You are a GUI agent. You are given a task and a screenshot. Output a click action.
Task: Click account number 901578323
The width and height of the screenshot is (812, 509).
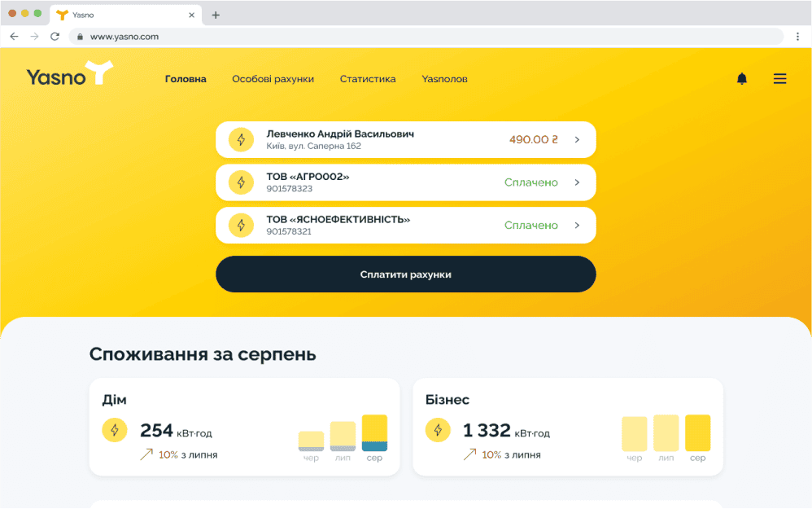point(290,189)
